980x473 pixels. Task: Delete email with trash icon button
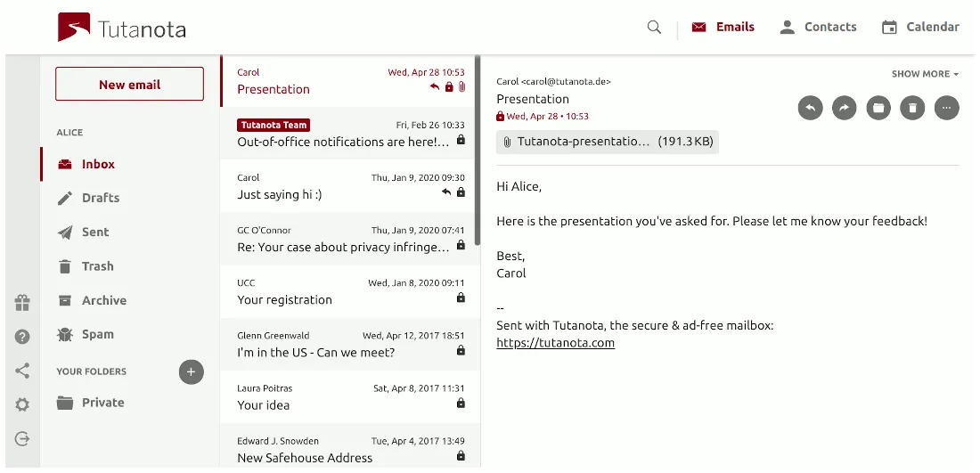(912, 108)
